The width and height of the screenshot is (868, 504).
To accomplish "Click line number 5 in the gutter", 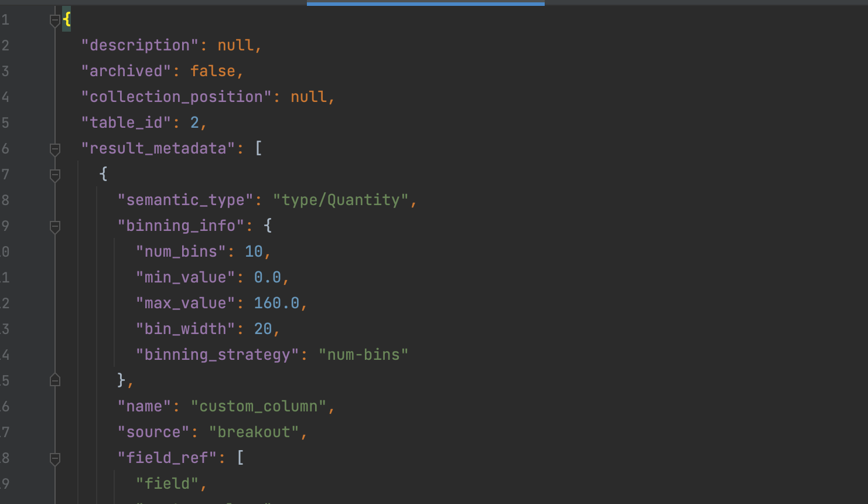I will [6, 122].
